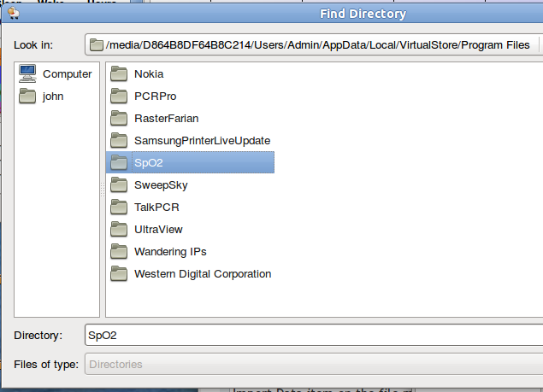543x392 pixels.
Task: Click the Western Digital Corporation folder icon
Action: [119, 273]
